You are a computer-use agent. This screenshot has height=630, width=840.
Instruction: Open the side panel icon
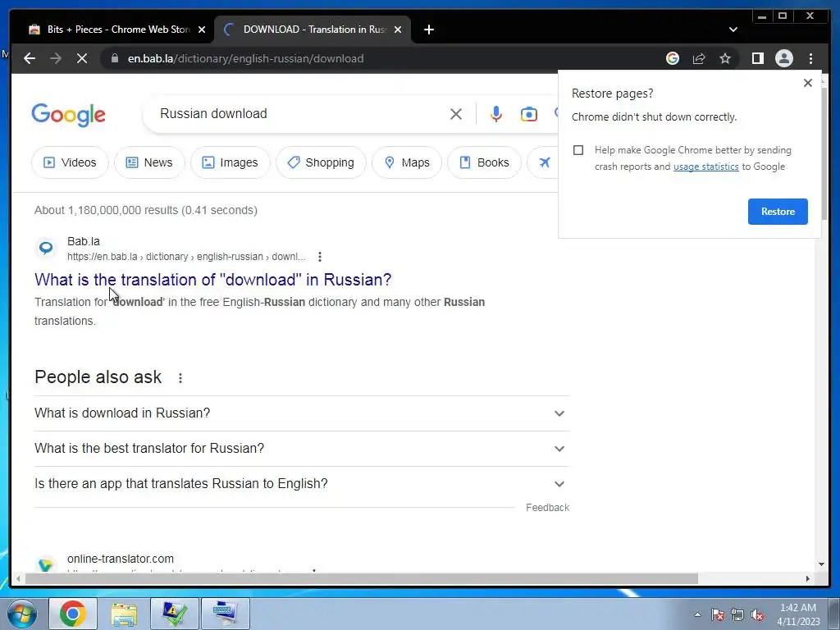(757, 58)
